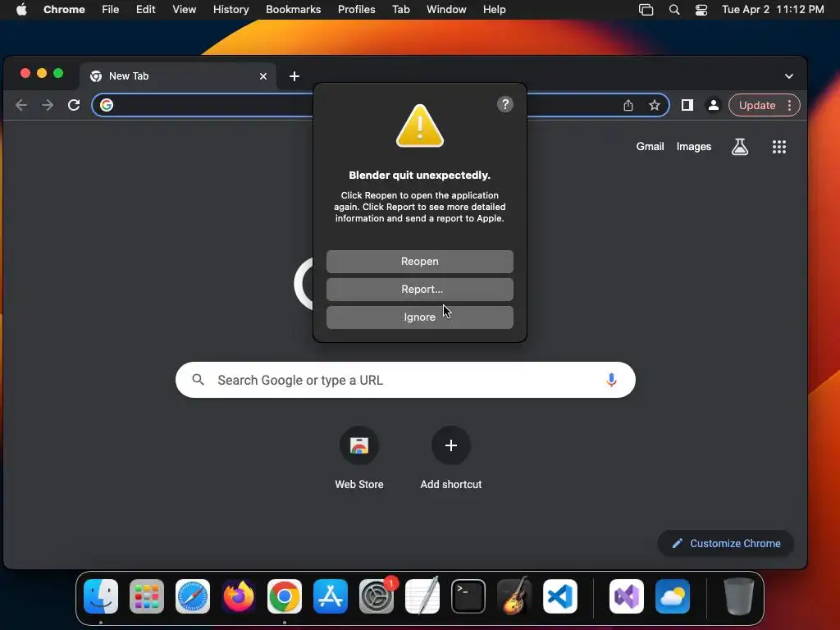Bookmark this tab with the star icon
Screen dimensions: 840x630
[x=654, y=105]
